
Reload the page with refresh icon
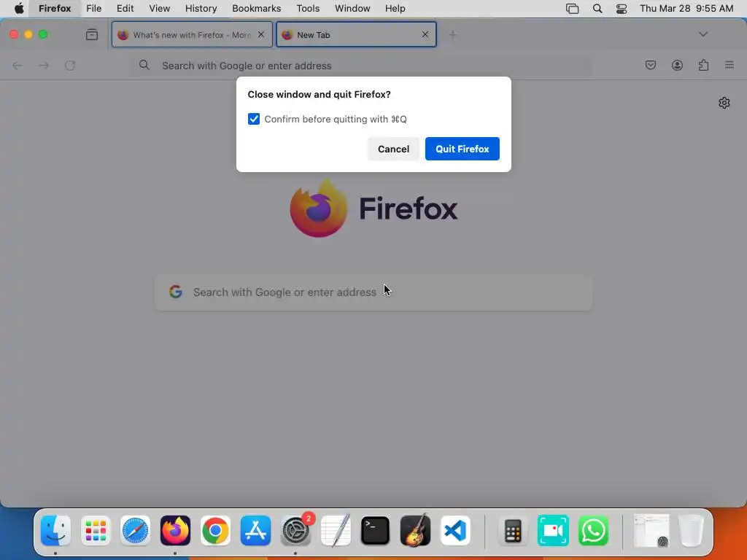pyautogui.click(x=70, y=66)
